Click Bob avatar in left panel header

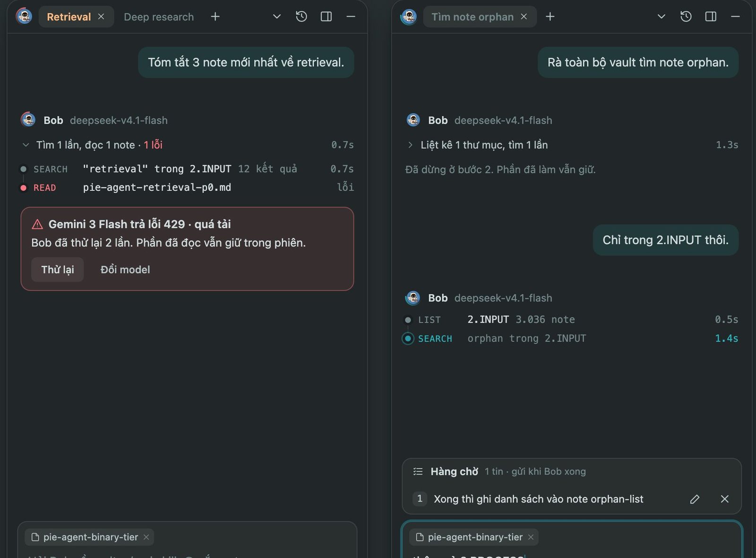24,17
